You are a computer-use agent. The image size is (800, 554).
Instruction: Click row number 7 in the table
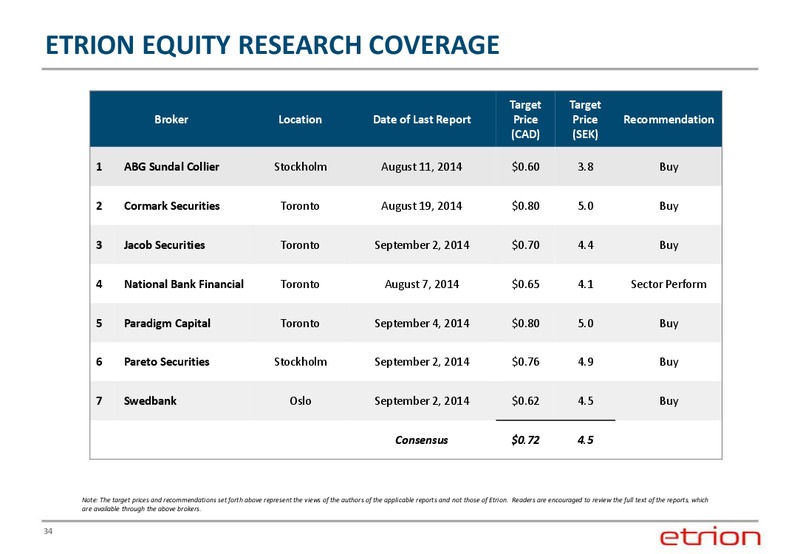[x=99, y=401]
